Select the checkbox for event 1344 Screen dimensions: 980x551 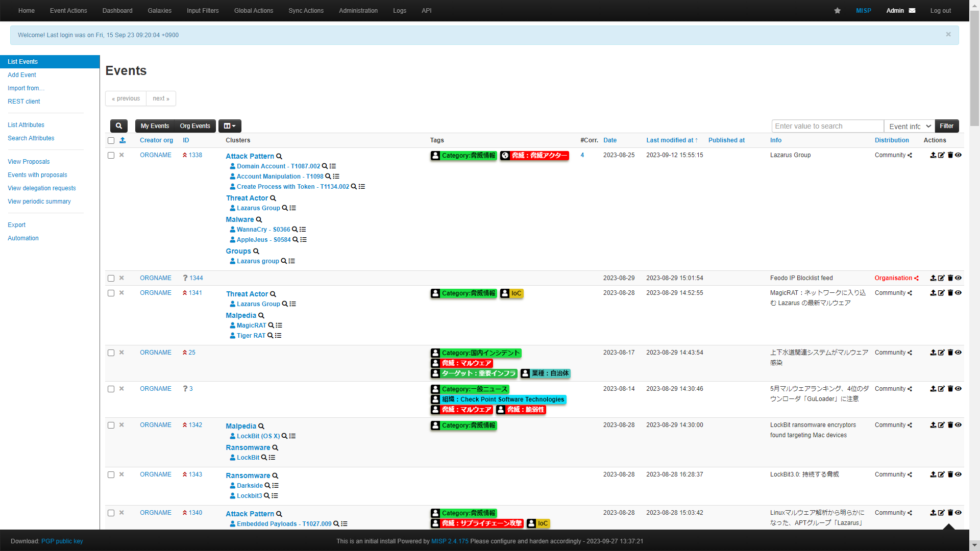click(111, 279)
